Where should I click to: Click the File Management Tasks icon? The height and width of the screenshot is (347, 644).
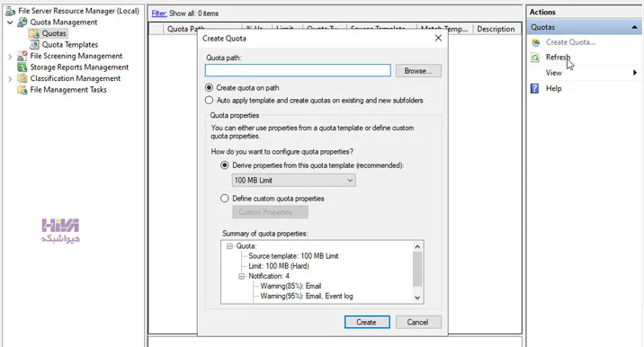click(x=22, y=90)
